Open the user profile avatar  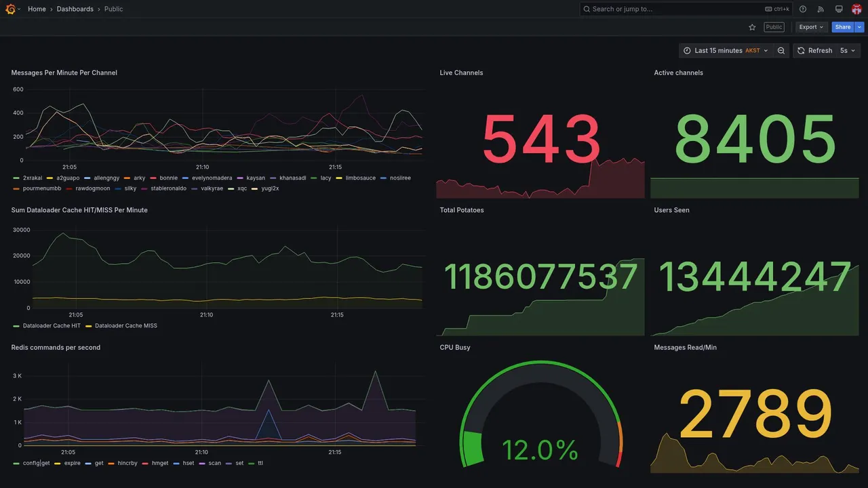[x=856, y=9]
